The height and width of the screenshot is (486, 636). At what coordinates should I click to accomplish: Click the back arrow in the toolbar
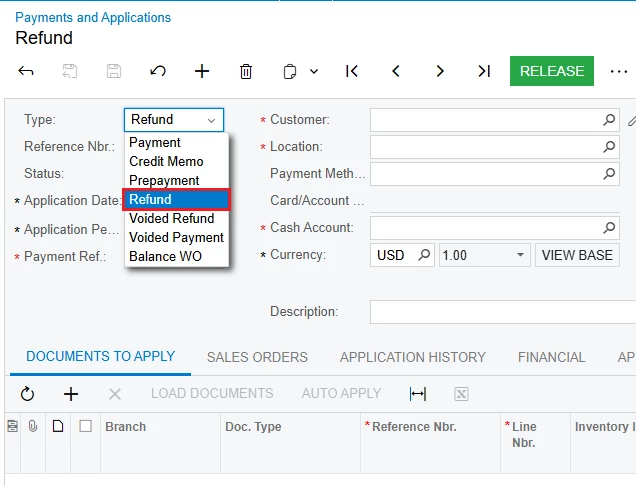click(26, 71)
